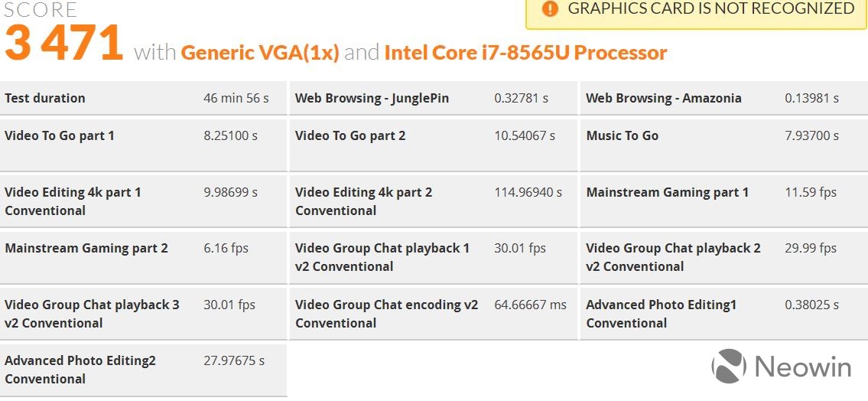This screenshot has height=401, width=868.
Task: Select the 29.99 fps value
Action: [x=811, y=248]
